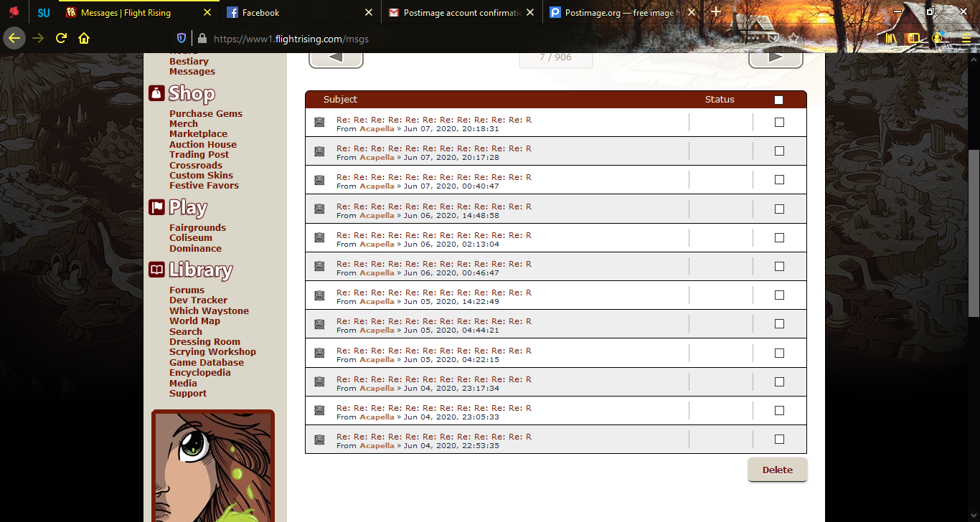The height and width of the screenshot is (522, 980).
Task: Check the message from Jun 06, 02:13:04
Action: (x=779, y=238)
